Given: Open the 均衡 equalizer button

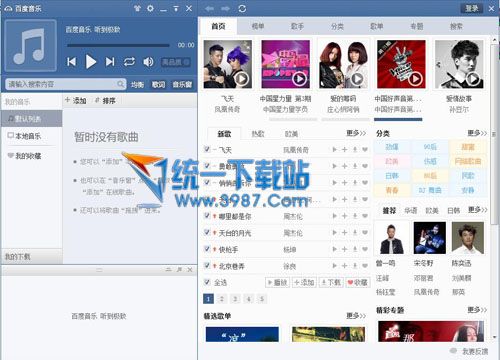Looking at the screenshot, I should coord(137,84).
